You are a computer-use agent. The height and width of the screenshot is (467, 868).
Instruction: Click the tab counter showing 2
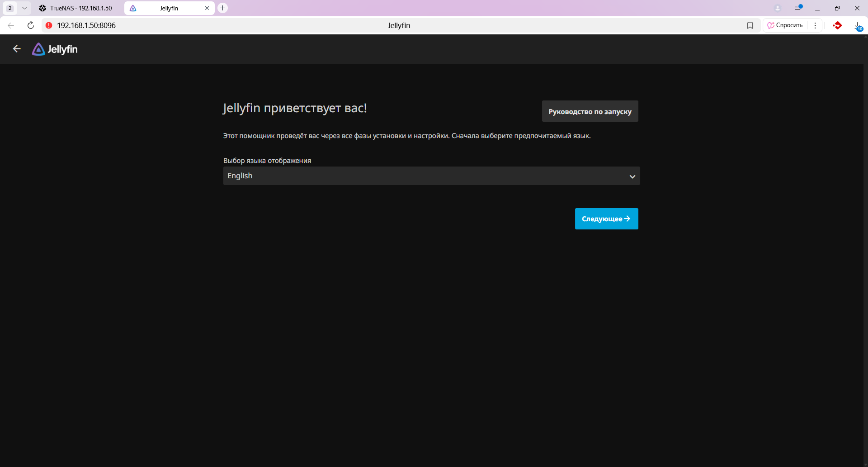click(x=10, y=8)
